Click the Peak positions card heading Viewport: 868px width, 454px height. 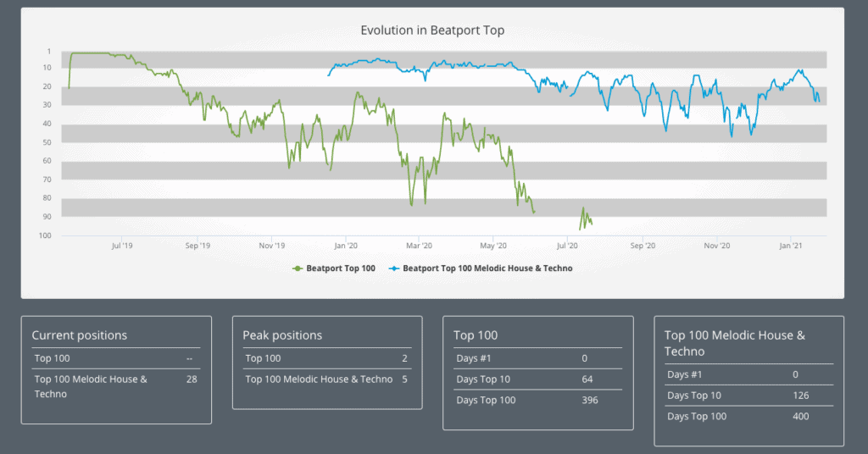(282, 335)
